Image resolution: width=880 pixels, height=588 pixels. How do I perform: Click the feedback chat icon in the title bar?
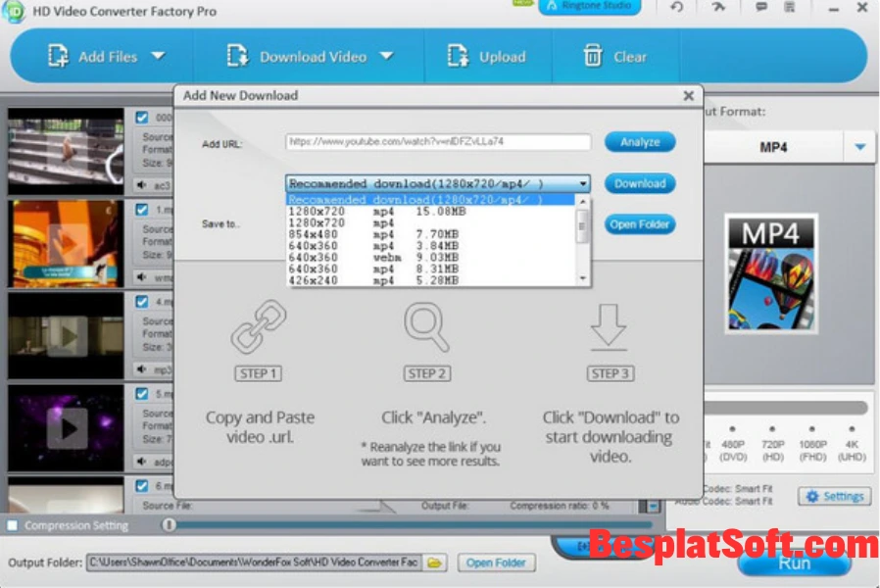point(761,8)
